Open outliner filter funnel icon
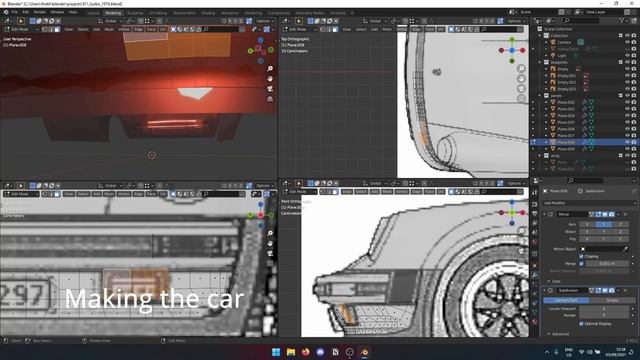The height and width of the screenshot is (360, 640). [x=622, y=20]
